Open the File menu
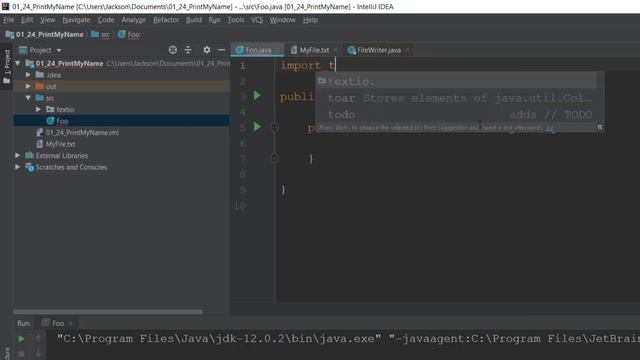This screenshot has width=640, height=360. click(9, 20)
